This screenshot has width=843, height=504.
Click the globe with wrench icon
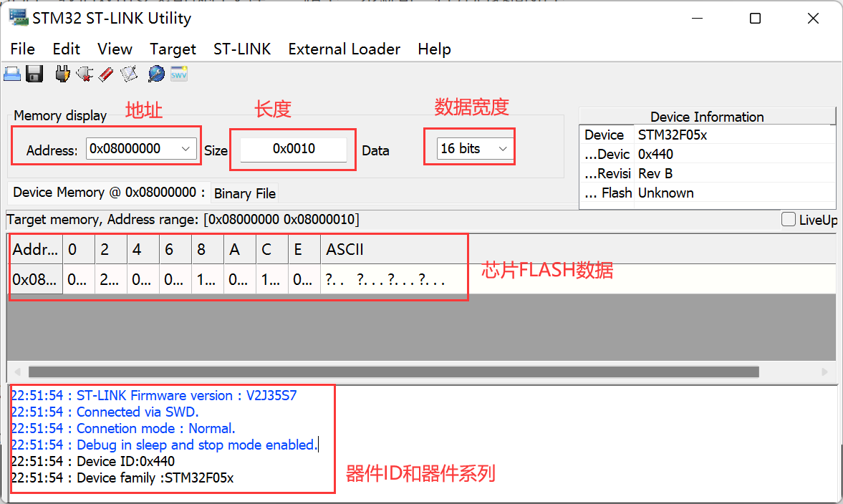tap(156, 74)
